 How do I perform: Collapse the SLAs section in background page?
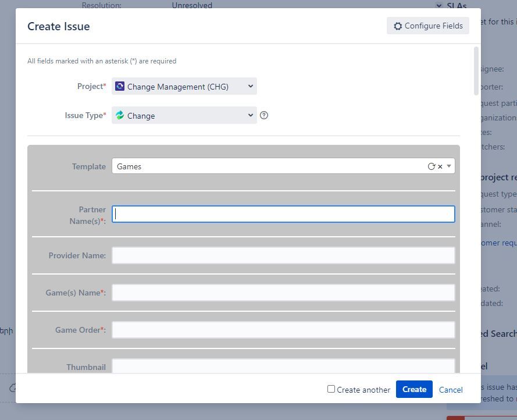click(x=439, y=6)
